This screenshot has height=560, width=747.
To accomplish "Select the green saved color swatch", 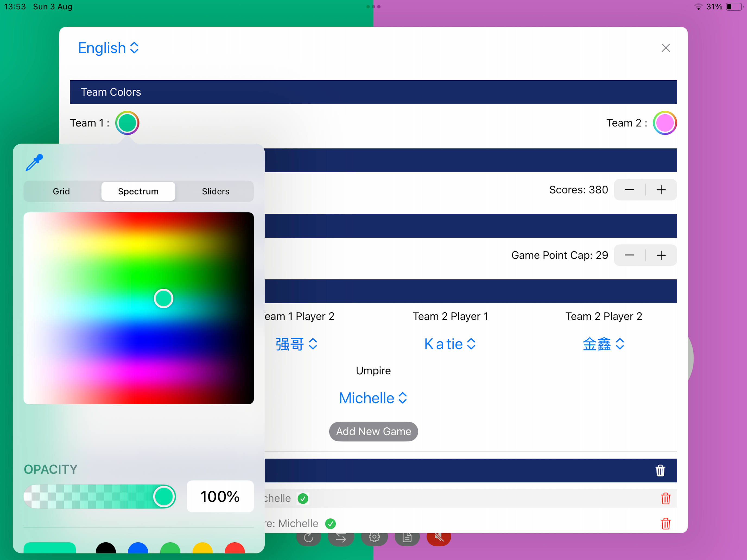I will [x=170, y=548].
